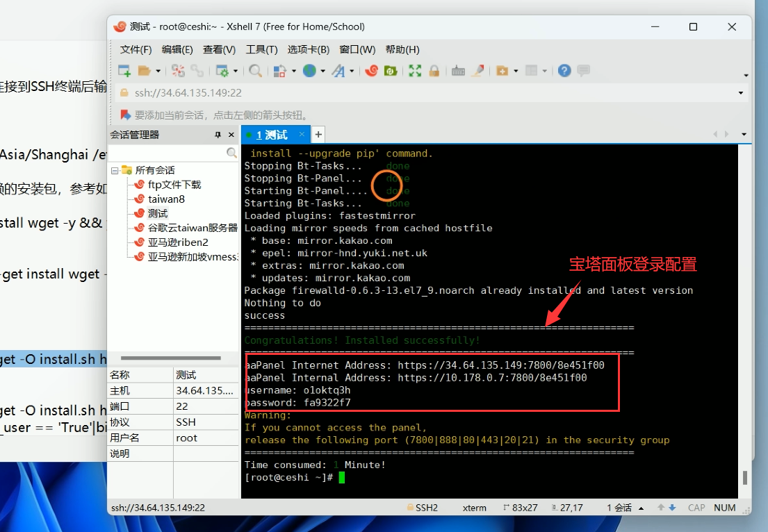
Task: Click the terminal vertical scrollbar thumb
Action: (x=745, y=477)
